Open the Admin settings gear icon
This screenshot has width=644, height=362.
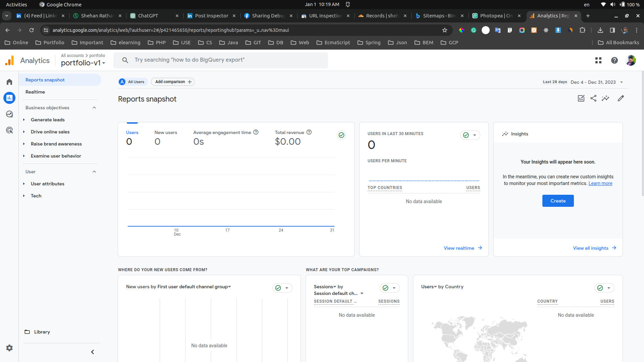click(9, 348)
